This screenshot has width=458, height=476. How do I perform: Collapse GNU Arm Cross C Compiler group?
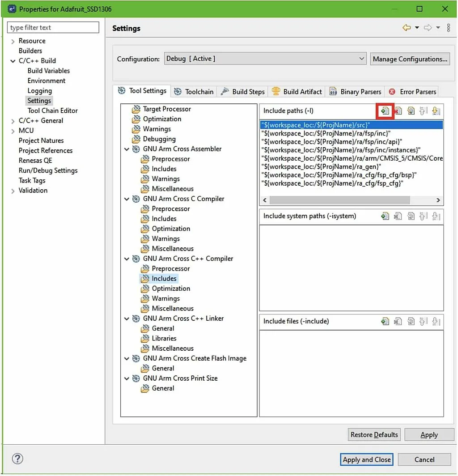[x=127, y=199]
